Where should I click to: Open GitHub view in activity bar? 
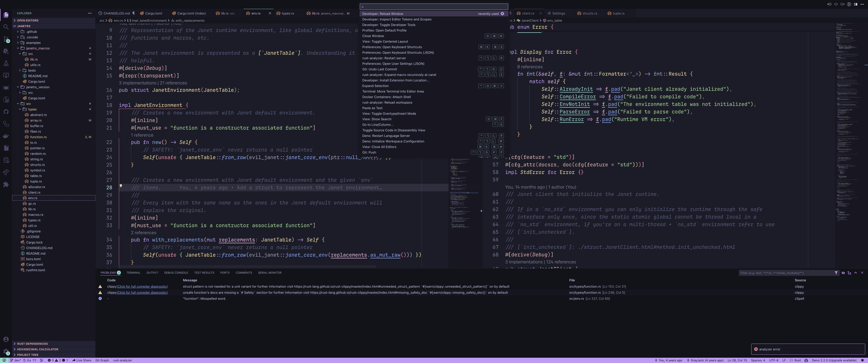[x=6, y=112]
